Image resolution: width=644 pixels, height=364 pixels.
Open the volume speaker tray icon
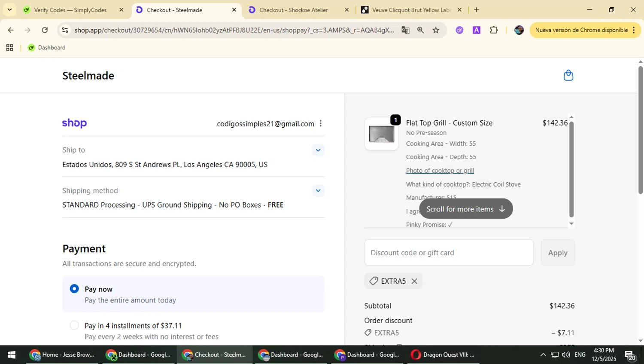(566, 355)
